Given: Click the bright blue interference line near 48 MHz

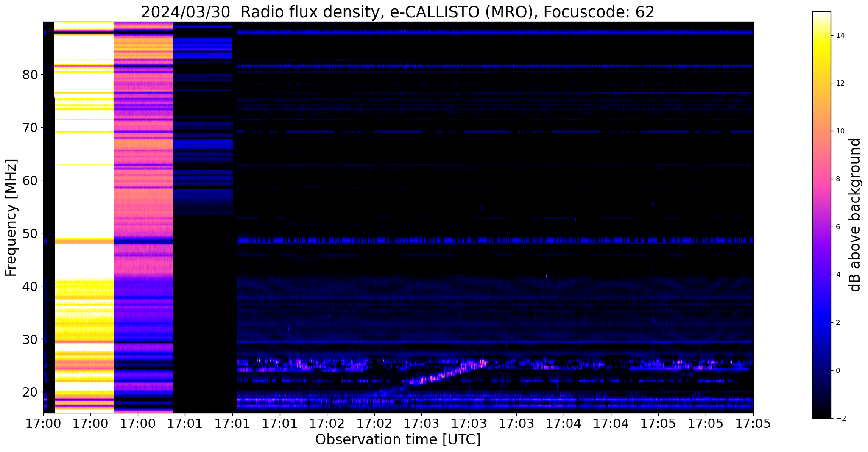Looking at the screenshot, I should click(495, 240).
